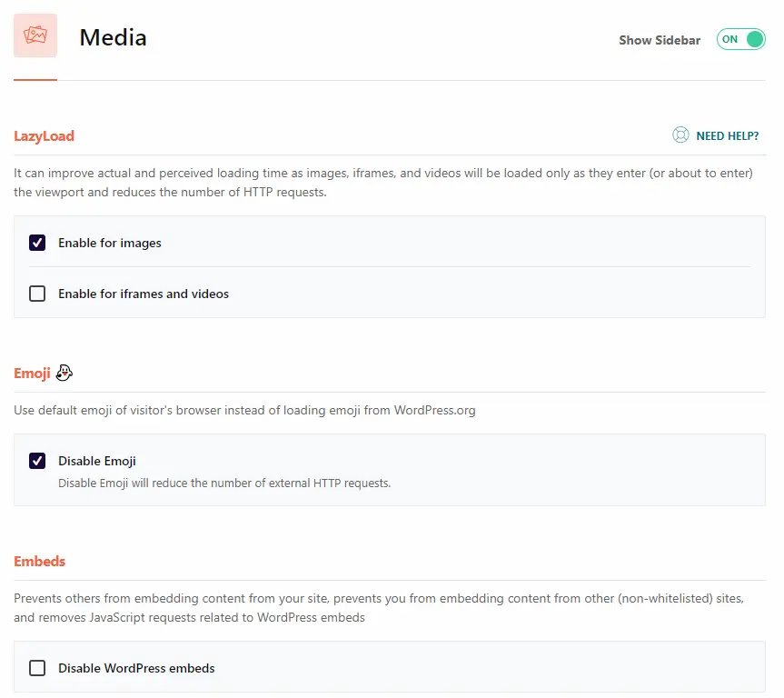This screenshot has height=698, width=784.
Task: Click the Media page title
Action: (113, 37)
